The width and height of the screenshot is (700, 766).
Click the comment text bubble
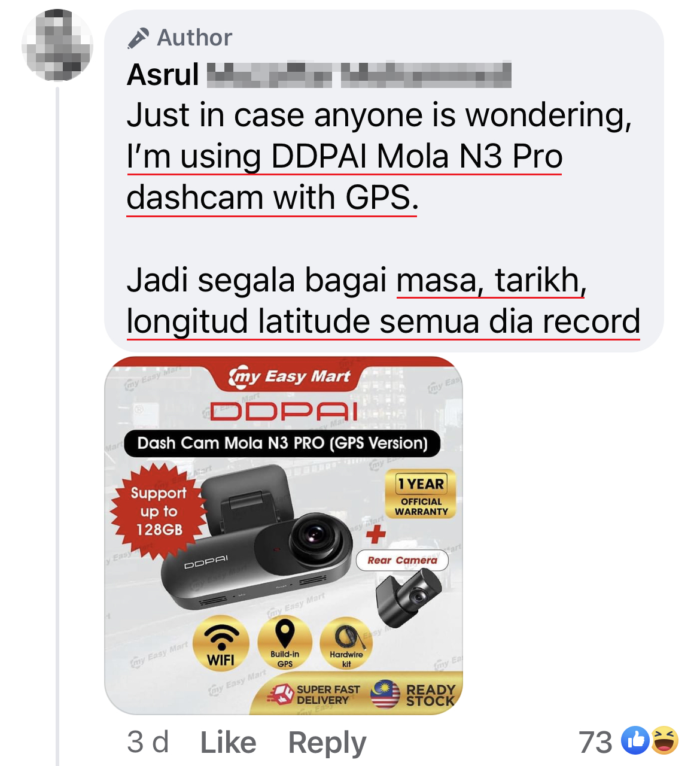(384, 181)
